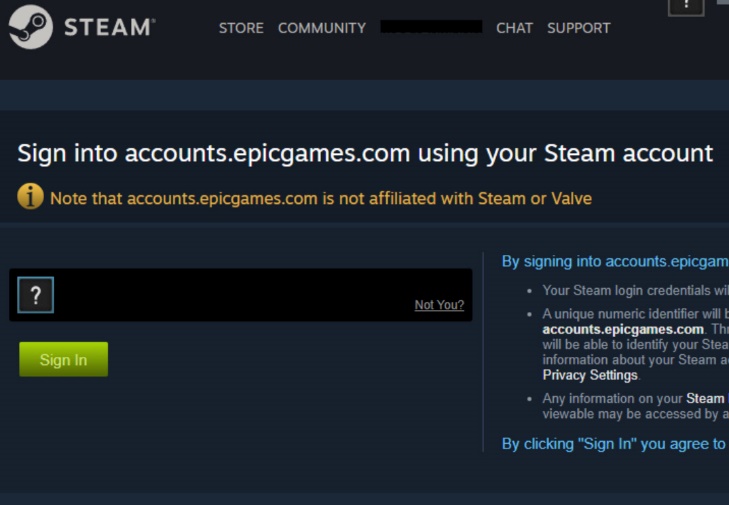
Task: Click the "Not You?" link
Action: (x=439, y=305)
